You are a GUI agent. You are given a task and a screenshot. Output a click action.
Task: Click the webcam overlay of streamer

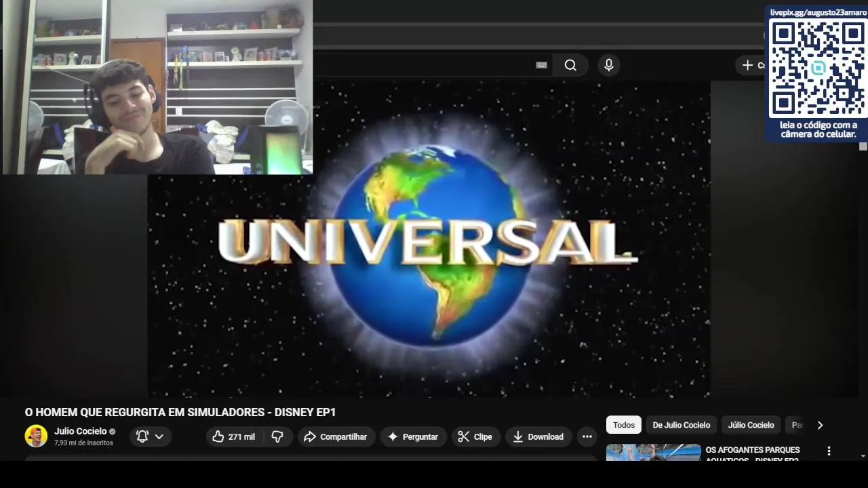coord(158,87)
